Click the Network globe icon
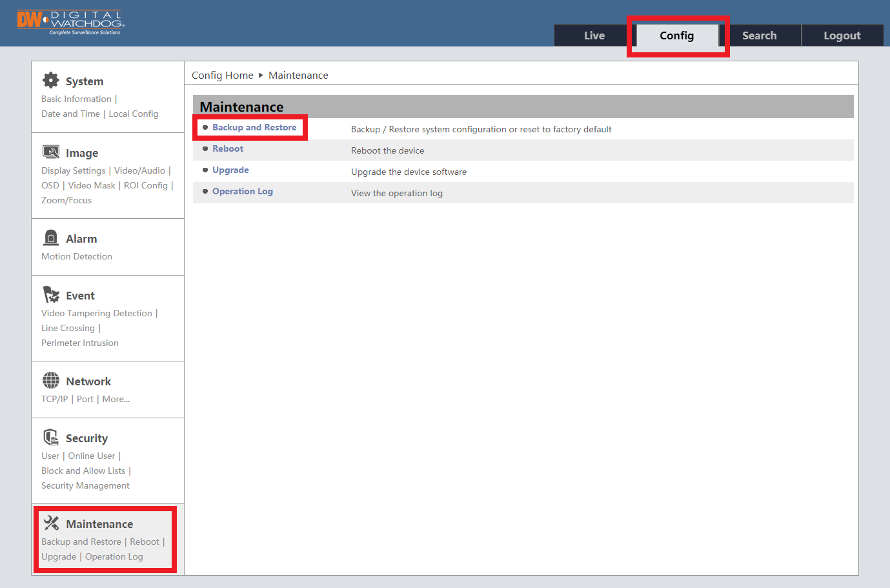Screen dimensions: 890x588 [51, 381]
